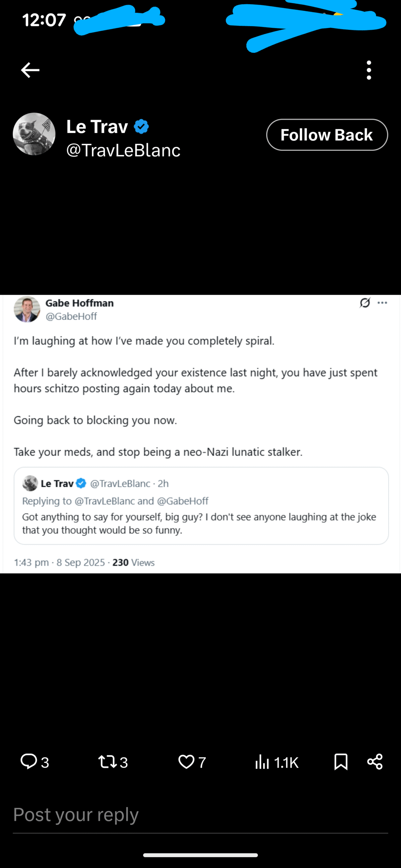Screen dimensions: 401x868
Task: Bookmark this post
Action: click(x=341, y=762)
